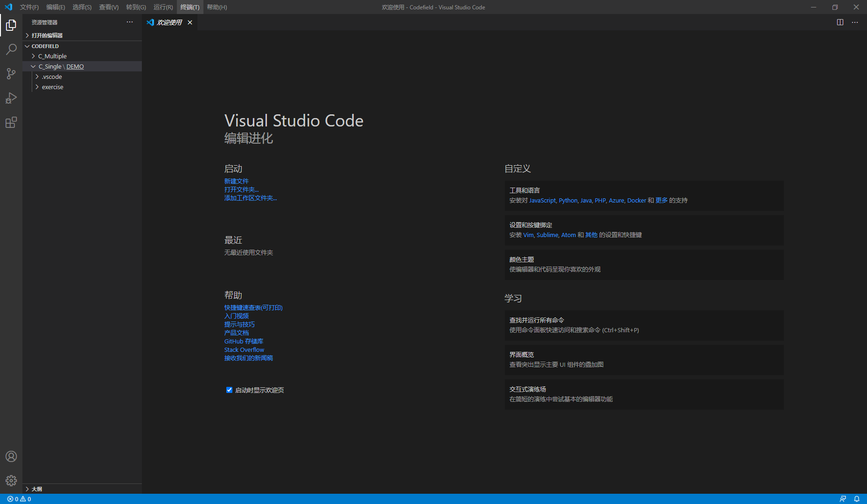Open the 文件(F) menu
Screen dimensions: 867x504
pos(29,7)
